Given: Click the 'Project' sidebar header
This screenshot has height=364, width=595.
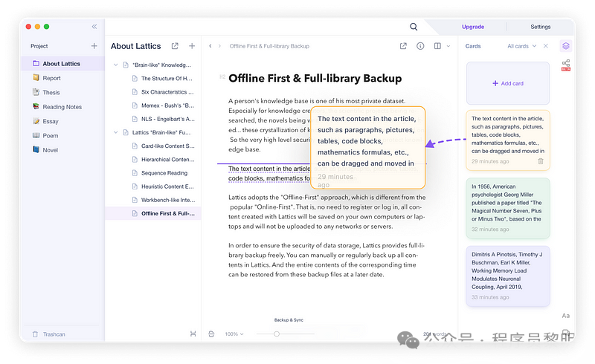Looking at the screenshot, I should tap(39, 46).
